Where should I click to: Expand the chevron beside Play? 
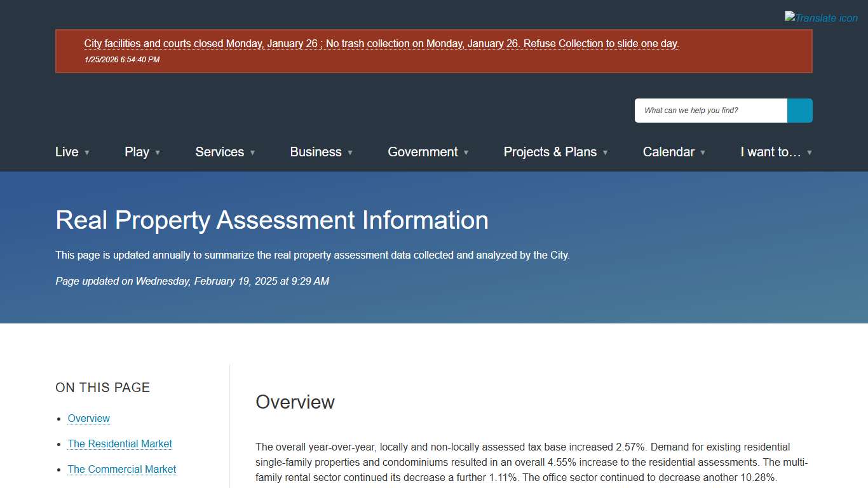click(158, 153)
